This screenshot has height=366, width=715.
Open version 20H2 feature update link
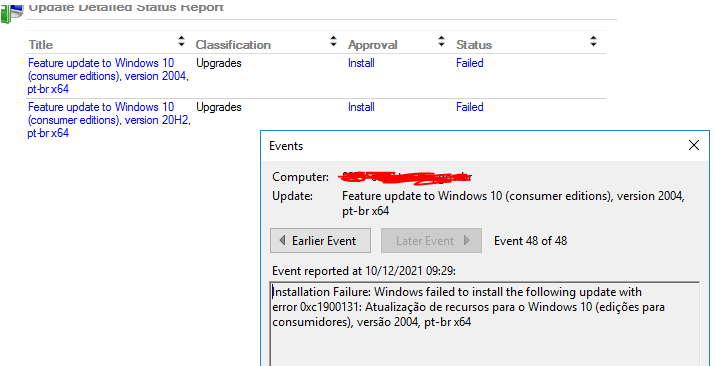(x=109, y=120)
